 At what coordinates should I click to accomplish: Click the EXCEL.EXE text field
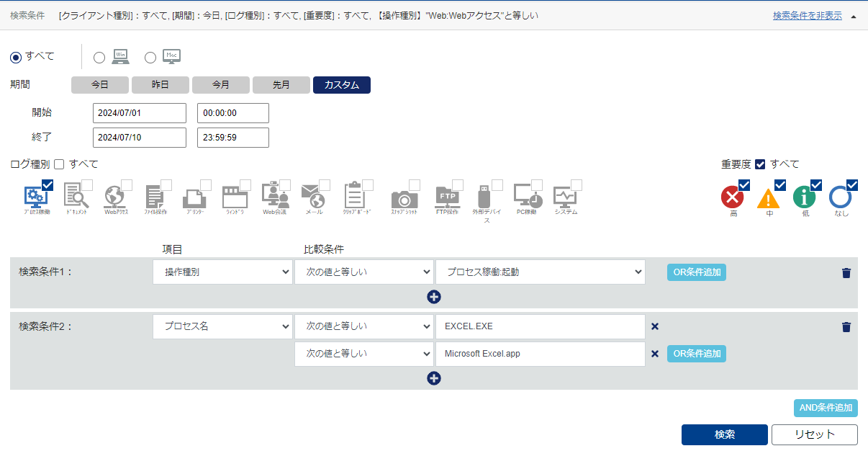click(540, 326)
